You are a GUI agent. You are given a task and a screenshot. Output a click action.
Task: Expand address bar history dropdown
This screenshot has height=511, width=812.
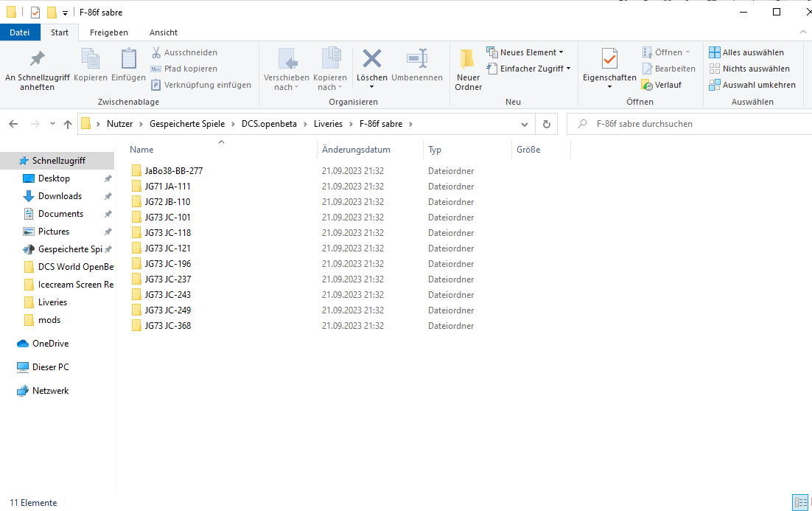[525, 125]
